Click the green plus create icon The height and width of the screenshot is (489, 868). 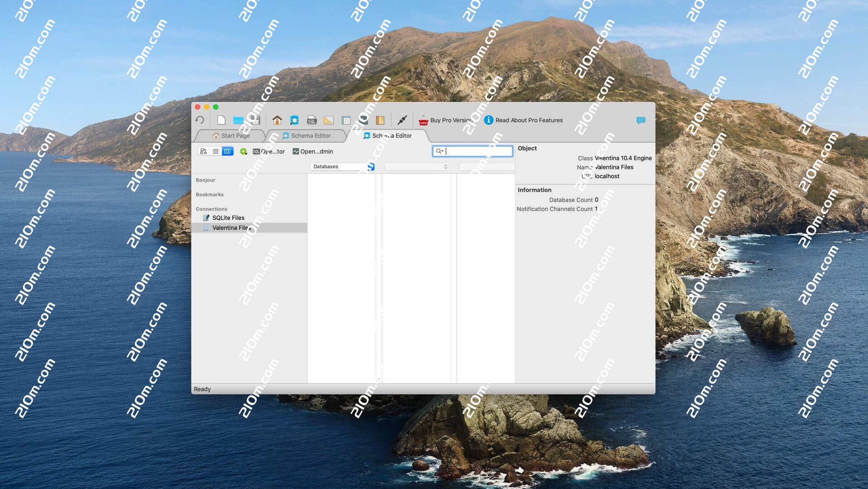(x=243, y=151)
